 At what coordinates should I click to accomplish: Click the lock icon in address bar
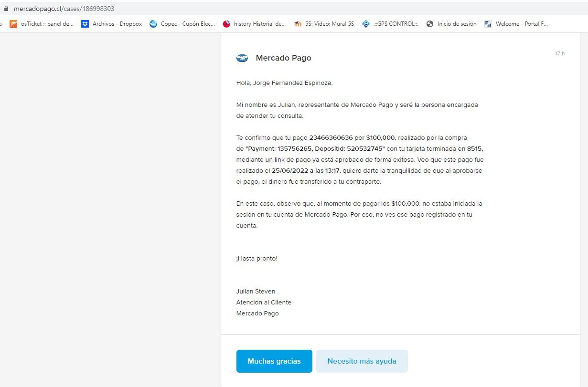coord(6,9)
